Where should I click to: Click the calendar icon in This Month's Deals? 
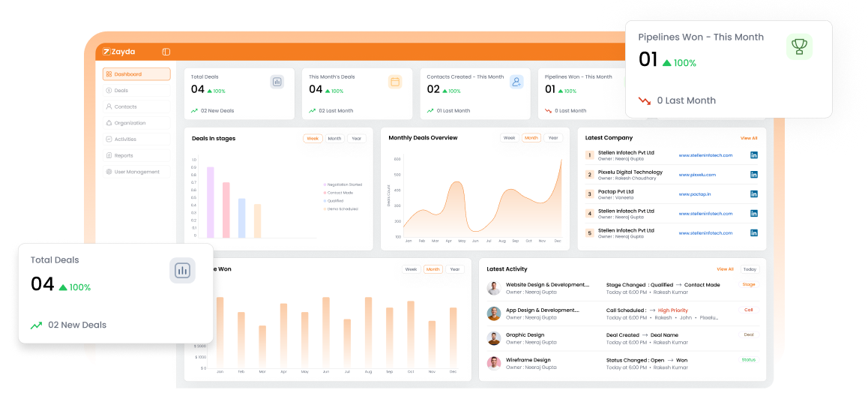point(395,82)
